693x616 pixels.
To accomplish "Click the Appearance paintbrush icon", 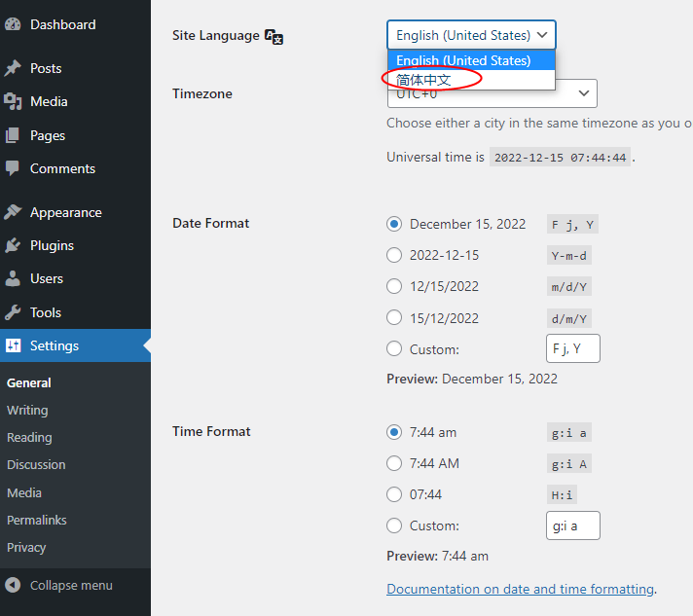I will pos(13,212).
